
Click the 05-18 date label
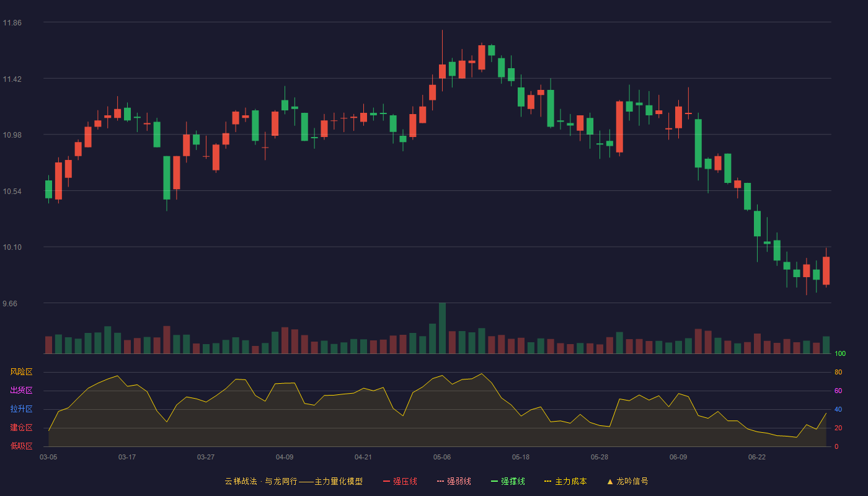click(x=521, y=457)
